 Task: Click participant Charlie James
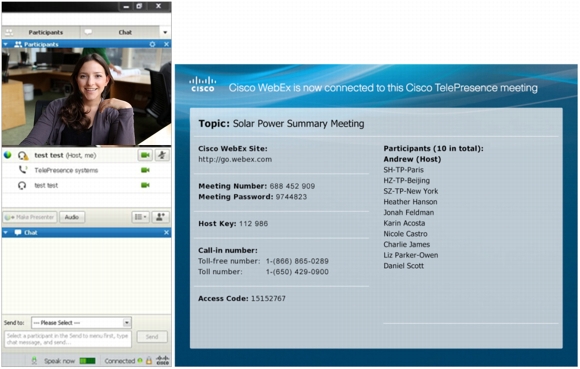point(407,244)
